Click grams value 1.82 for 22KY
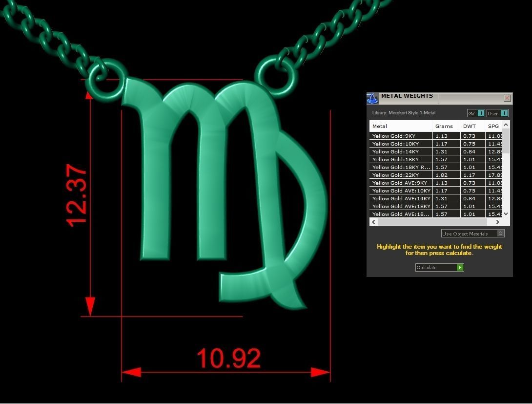Viewport: 532px width, 404px height. click(x=441, y=175)
